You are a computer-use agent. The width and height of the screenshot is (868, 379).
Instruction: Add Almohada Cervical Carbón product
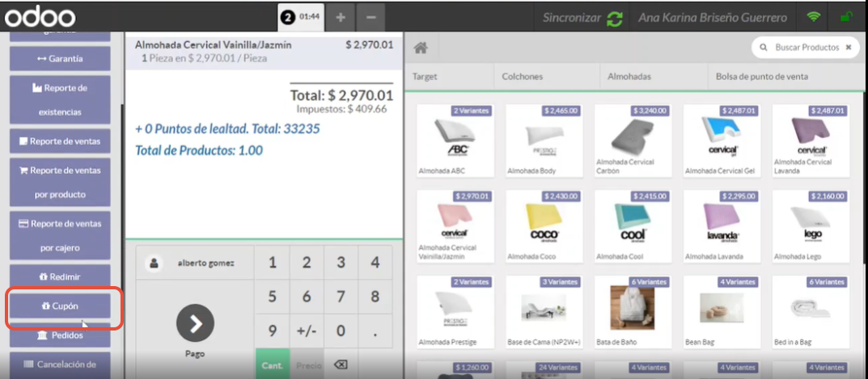(x=633, y=141)
